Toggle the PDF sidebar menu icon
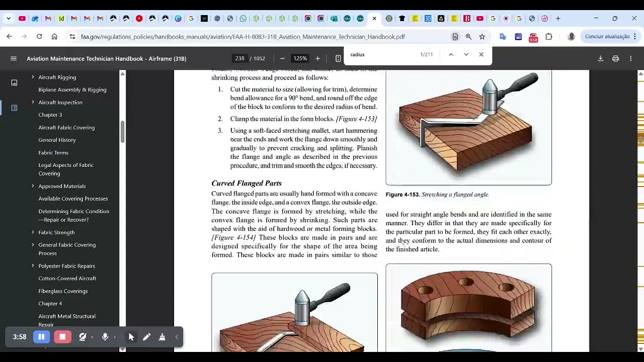This screenshot has width=644, height=362. tap(14, 58)
